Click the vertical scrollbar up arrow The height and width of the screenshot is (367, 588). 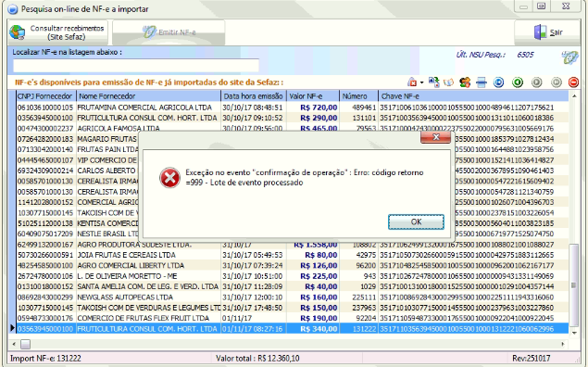(574, 96)
